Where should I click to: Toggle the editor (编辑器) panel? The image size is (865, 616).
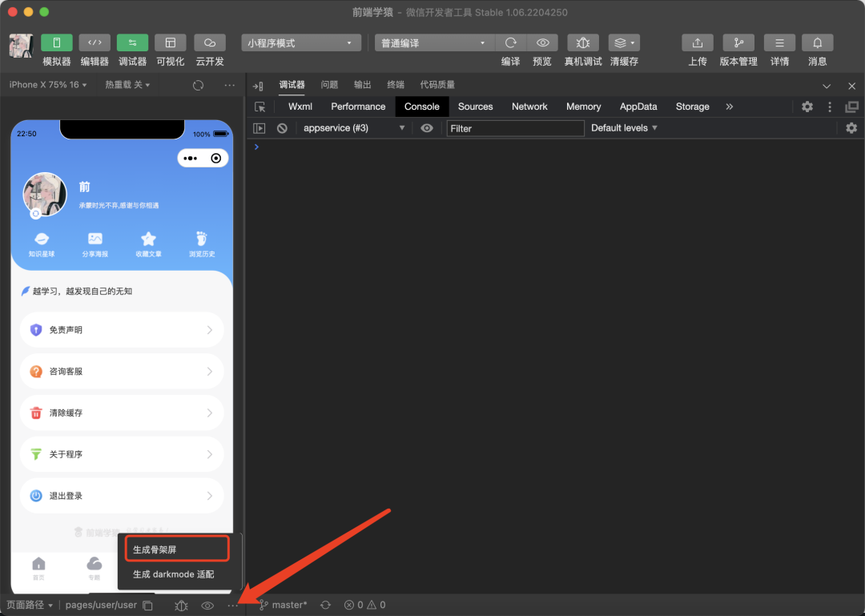pyautogui.click(x=95, y=43)
